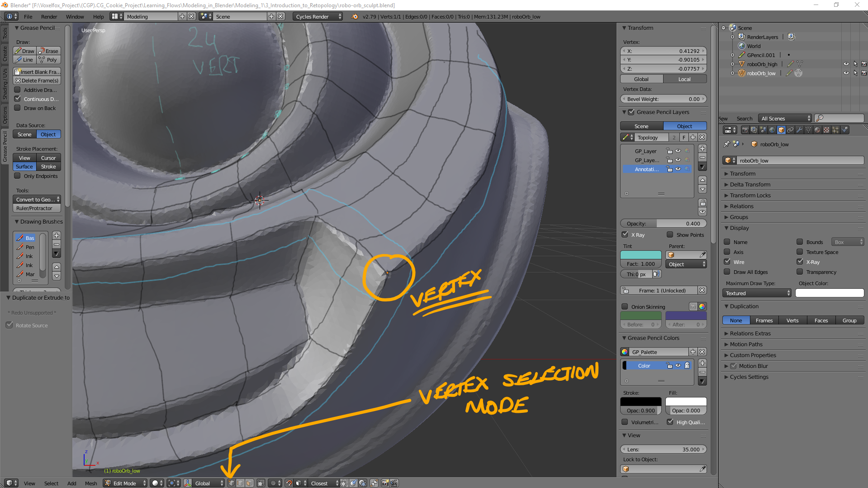Image resolution: width=868 pixels, height=488 pixels.
Task: Open the Edit Mode dropdown
Action: [x=124, y=483]
